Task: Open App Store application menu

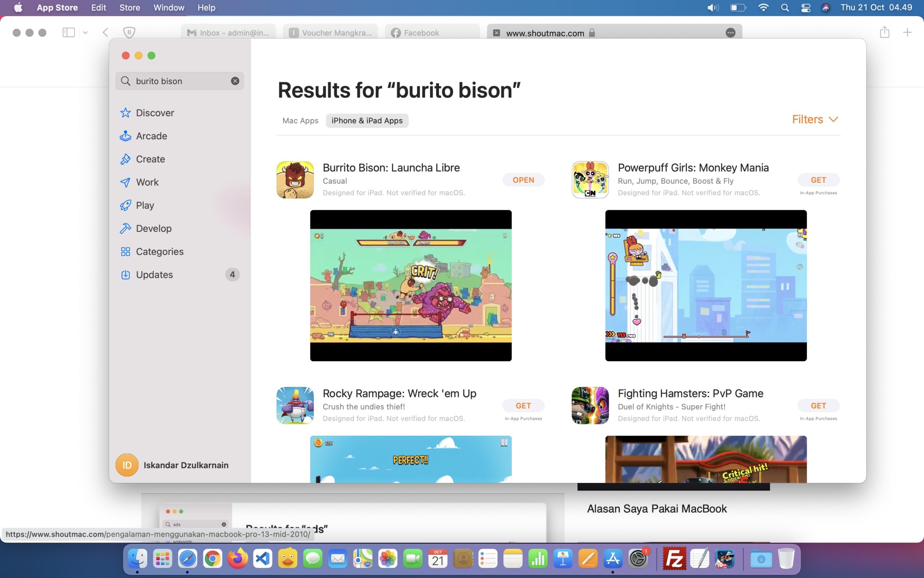Action: 57,8
